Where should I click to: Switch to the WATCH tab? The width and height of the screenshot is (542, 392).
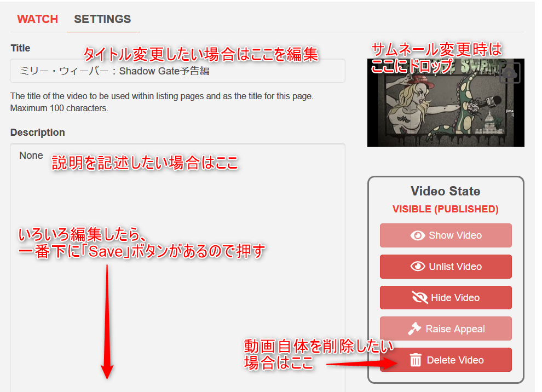pos(37,19)
